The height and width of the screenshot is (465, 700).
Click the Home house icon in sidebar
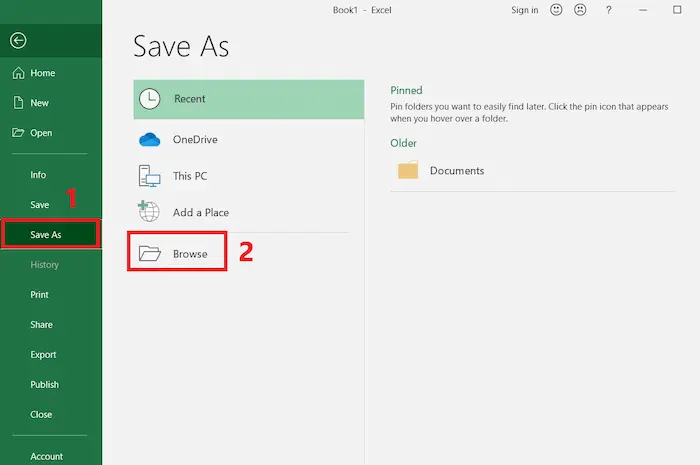coord(18,73)
